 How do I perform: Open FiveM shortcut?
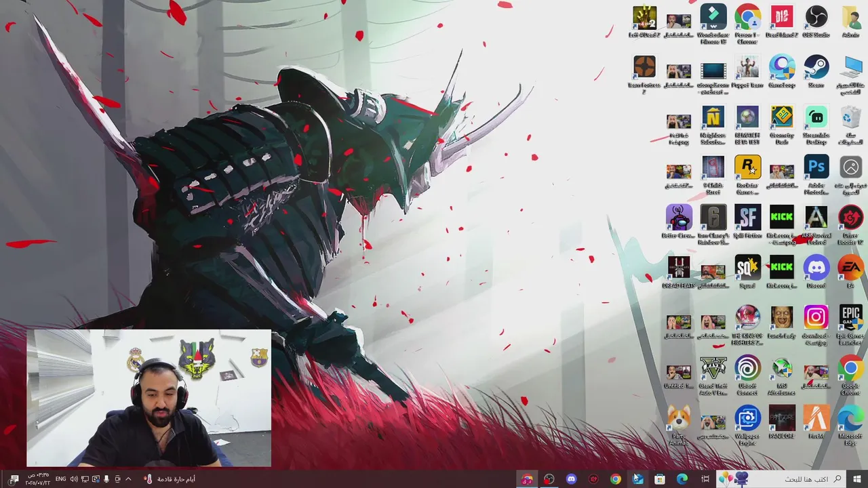pyautogui.click(x=816, y=423)
